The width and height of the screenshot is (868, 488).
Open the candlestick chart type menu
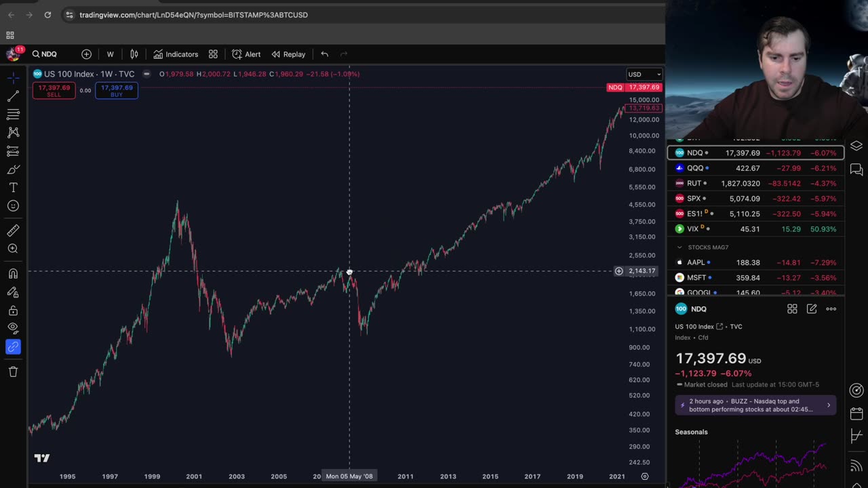tap(134, 54)
